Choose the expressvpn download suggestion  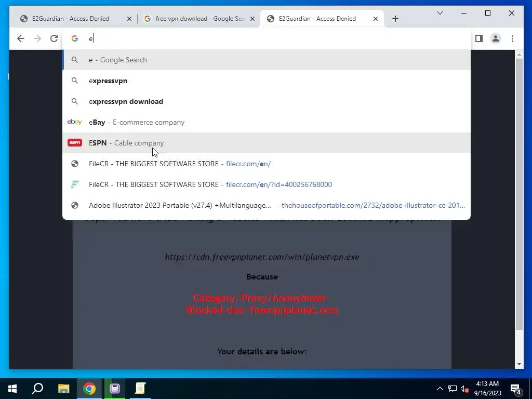(x=267, y=101)
